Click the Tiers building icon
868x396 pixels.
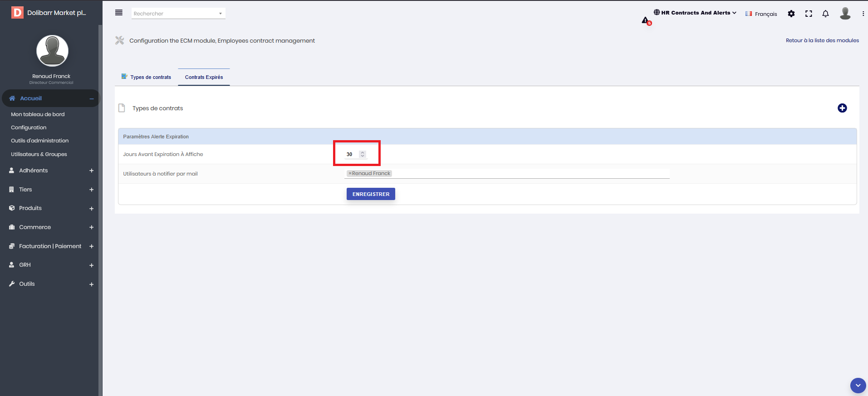click(12, 190)
